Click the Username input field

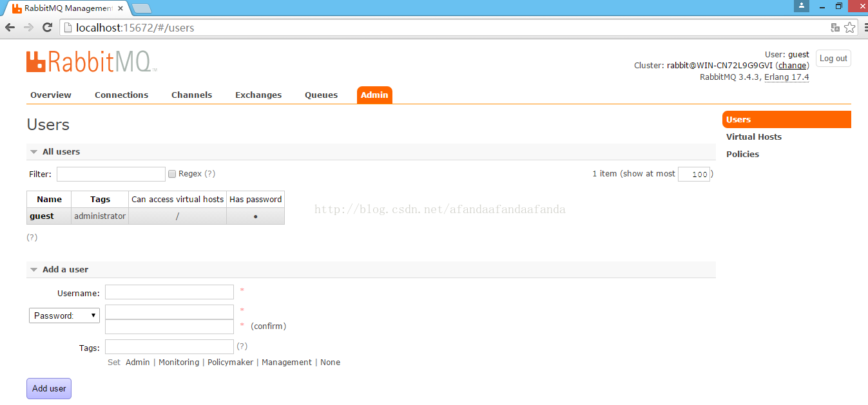169,292
